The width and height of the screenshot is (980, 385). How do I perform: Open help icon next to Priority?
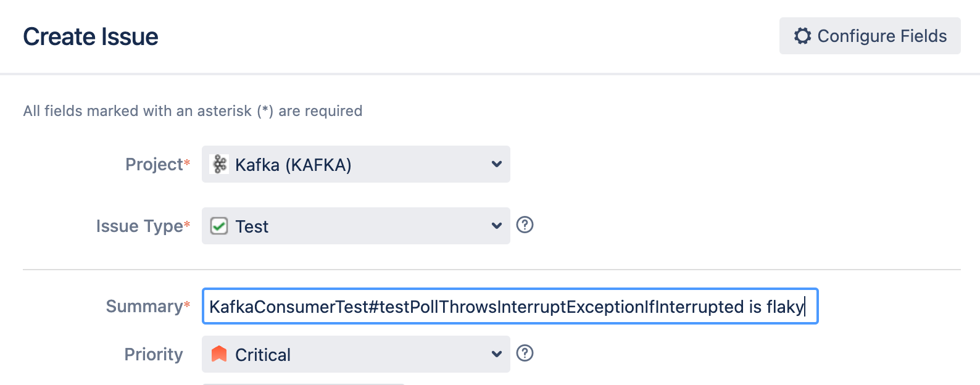(x=525, y=353)
